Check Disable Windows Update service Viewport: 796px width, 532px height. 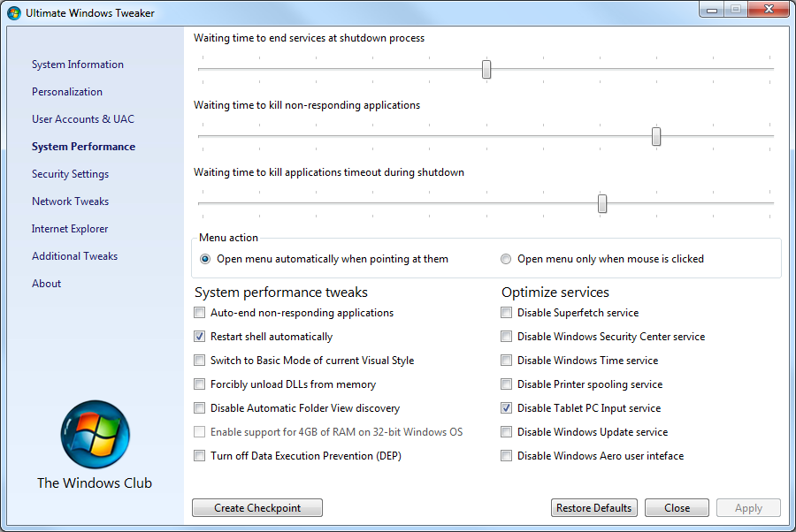(x=506, y=432)
